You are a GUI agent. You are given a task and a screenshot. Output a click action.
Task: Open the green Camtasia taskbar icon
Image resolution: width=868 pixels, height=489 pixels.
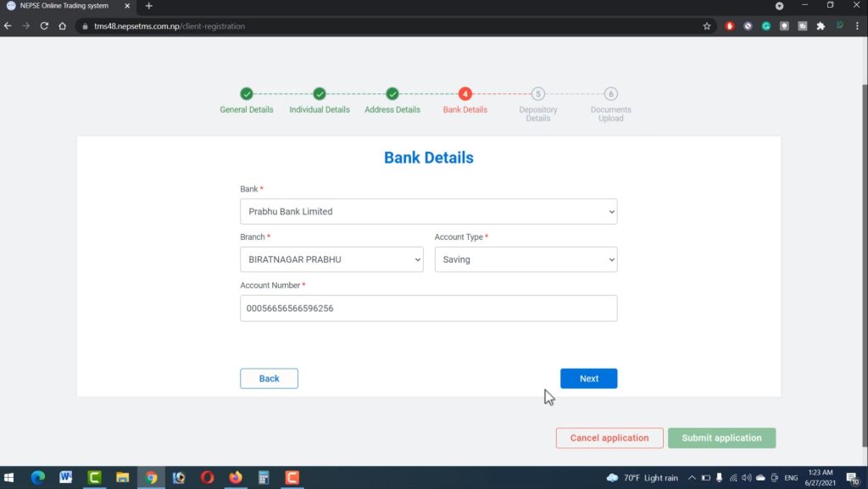(94, 477)
